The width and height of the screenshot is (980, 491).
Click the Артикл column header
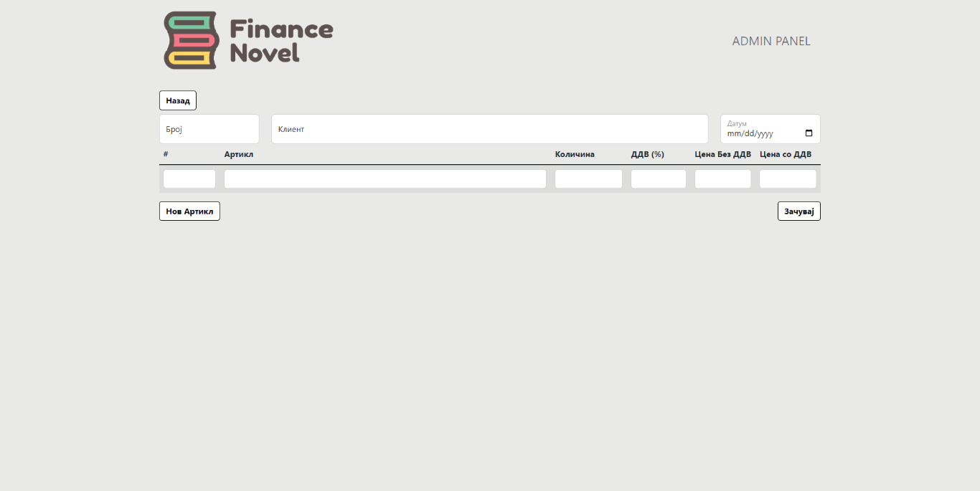click(239, 154)
